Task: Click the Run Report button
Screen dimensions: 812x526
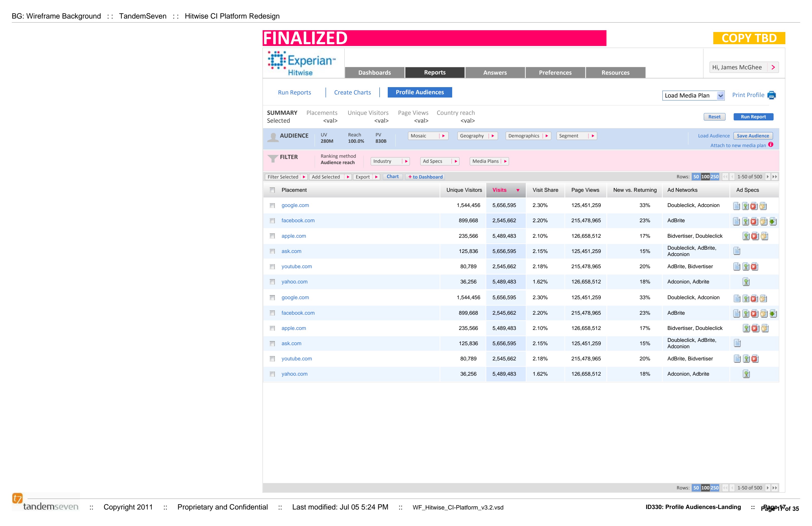Action: (753, 117)
